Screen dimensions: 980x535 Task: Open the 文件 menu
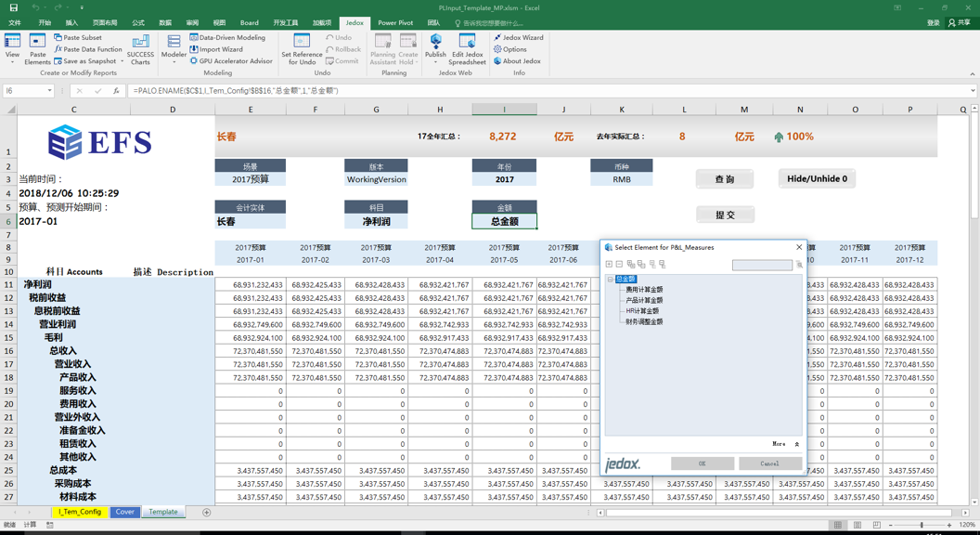click(x=14, y=22)
